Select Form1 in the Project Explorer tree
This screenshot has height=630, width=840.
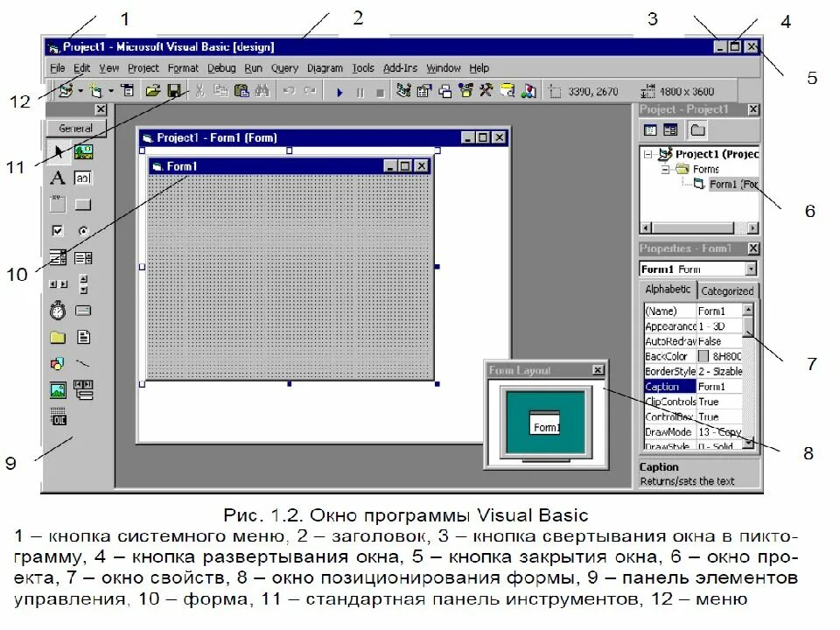tap(733, 185)
